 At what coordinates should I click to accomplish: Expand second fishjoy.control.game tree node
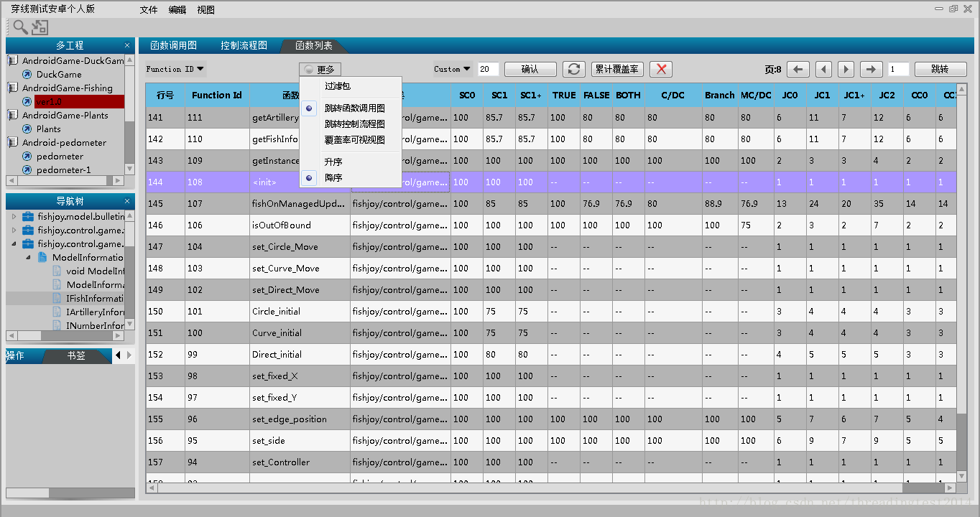14,230
